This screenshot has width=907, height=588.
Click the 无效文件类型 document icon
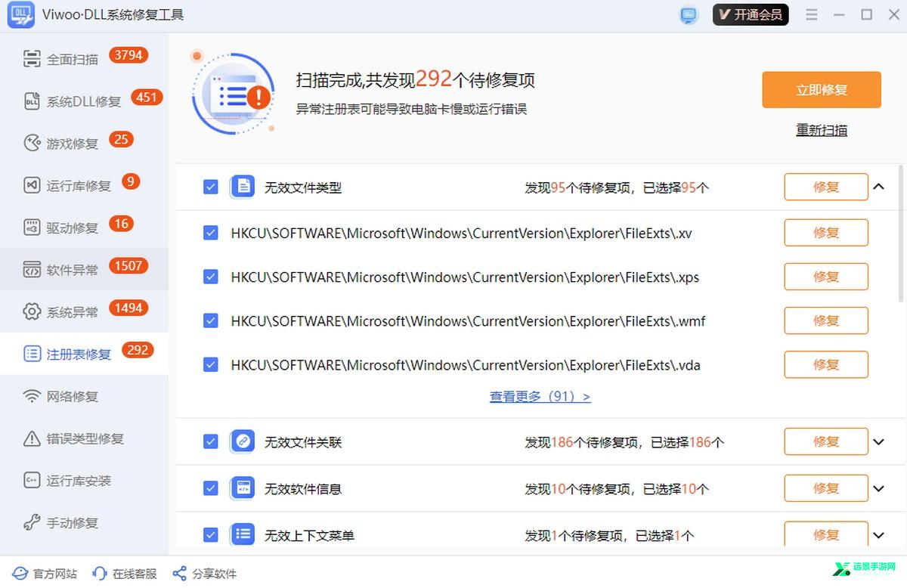242,187
